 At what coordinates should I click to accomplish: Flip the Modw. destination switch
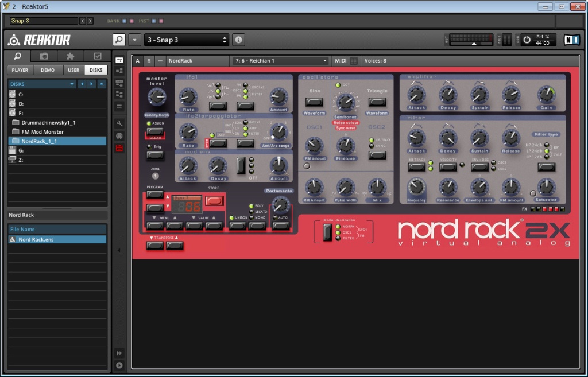(x=327, y=232)
